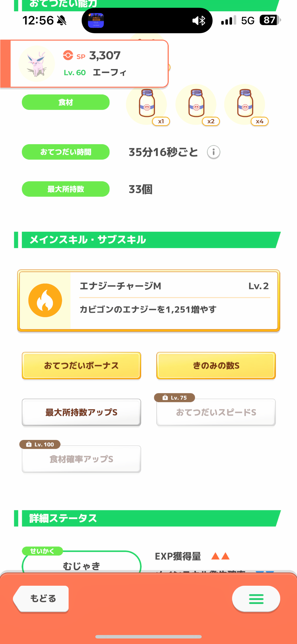Open the Dynamic Island app activity
The height and width of the screenshot is (644, 297).
coord(147,20)
